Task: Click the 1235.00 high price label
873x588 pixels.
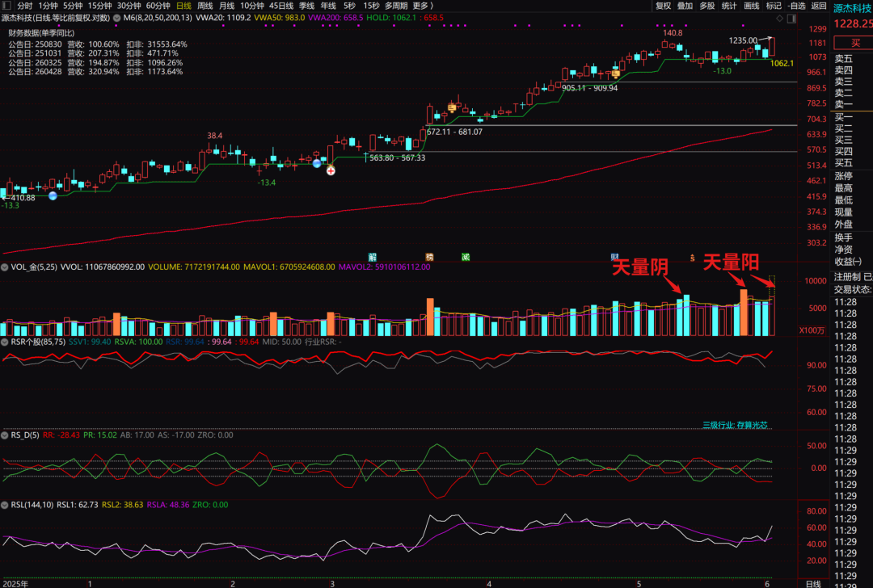Action: tap(743, 40)
